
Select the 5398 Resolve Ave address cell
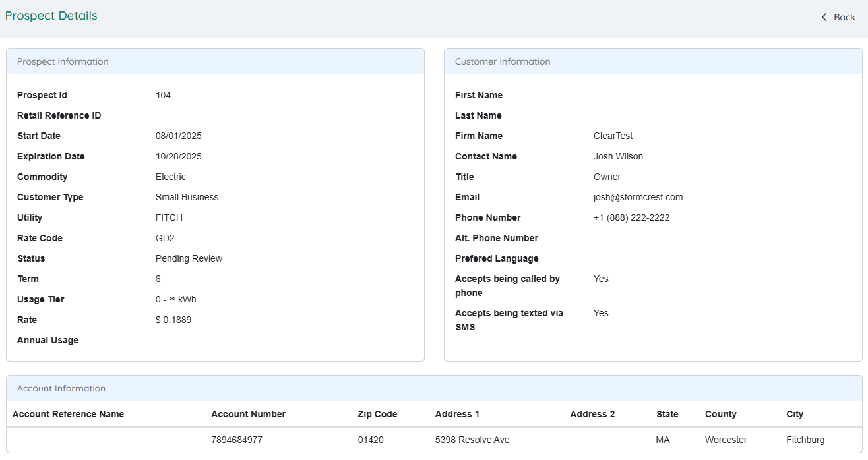(x=472, y=440)
